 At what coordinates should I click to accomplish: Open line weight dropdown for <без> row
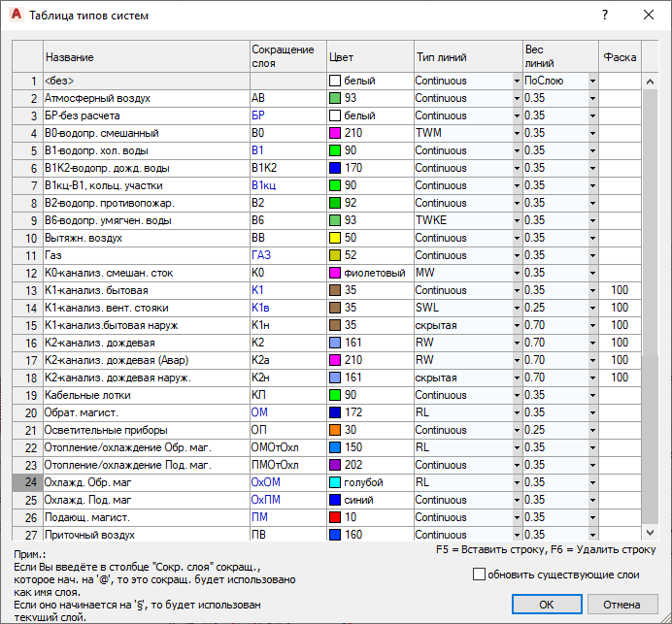(x=592, y=81)
